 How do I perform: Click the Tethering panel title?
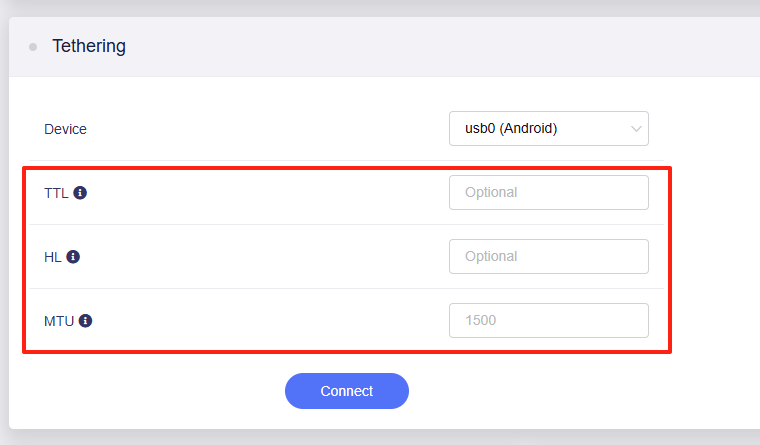pyautogui.click(x=89, y=46)
